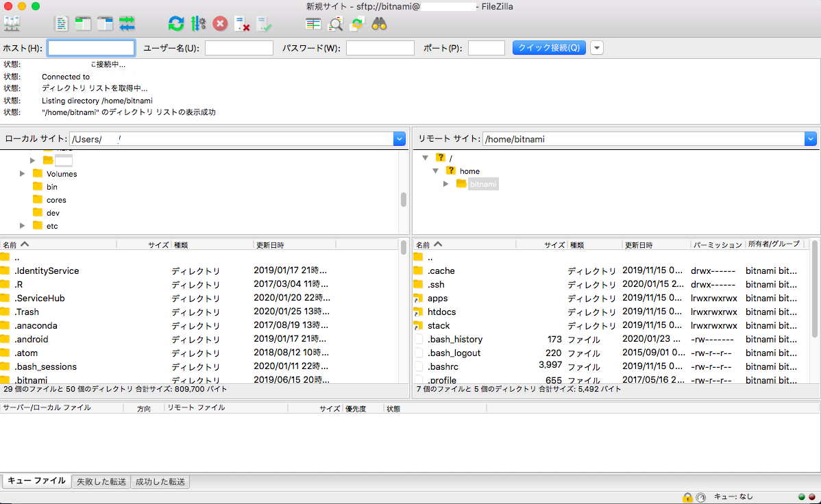The width and height of the screenshot is (821, 504).
Task: Search for remote files using the binoculars icon
Action: (378, 23)
